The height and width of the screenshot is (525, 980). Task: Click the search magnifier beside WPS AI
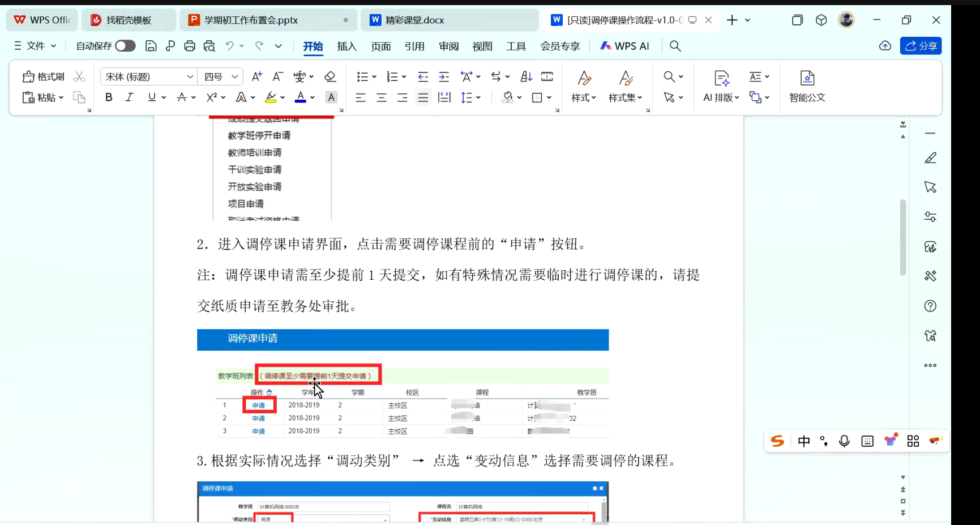(x=675, y=46)
